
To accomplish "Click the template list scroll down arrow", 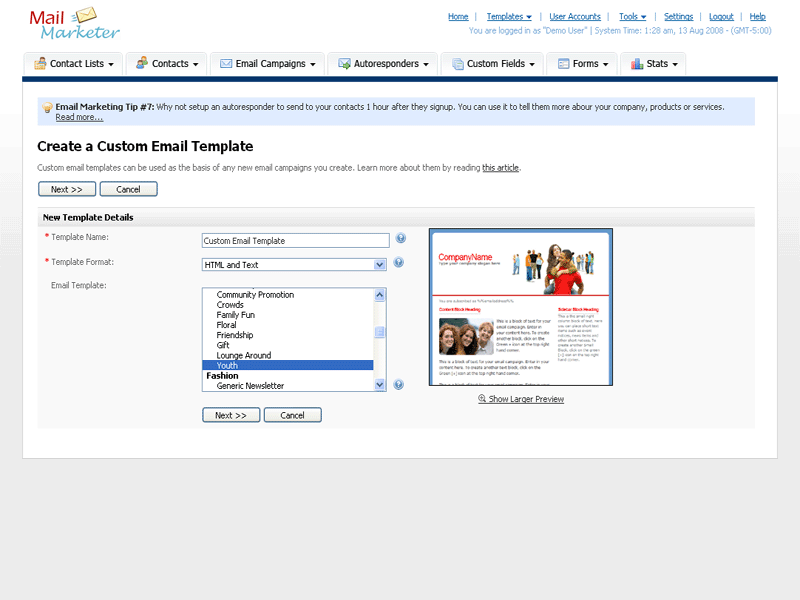I will pos(380,385).
